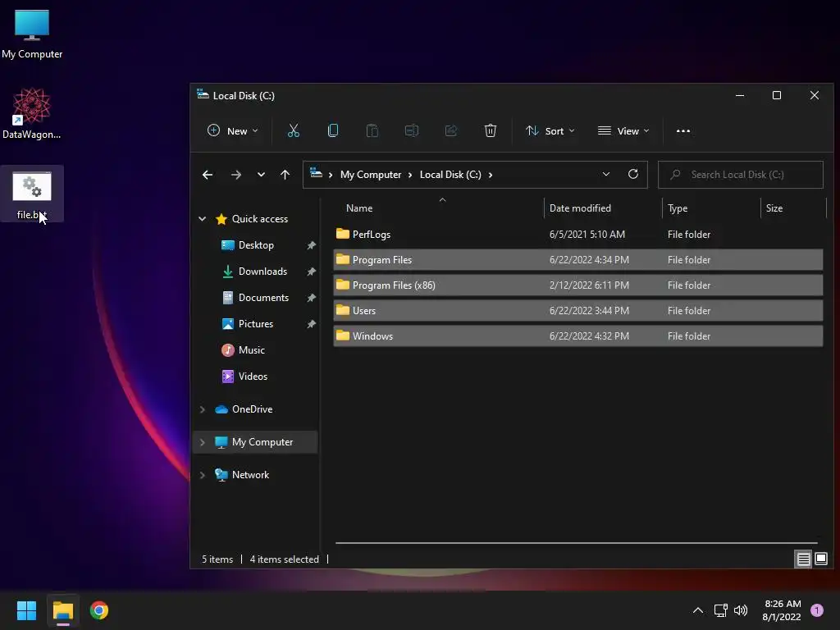
Task: Select the Program Files (x86) folder
Action: (577, 285)
